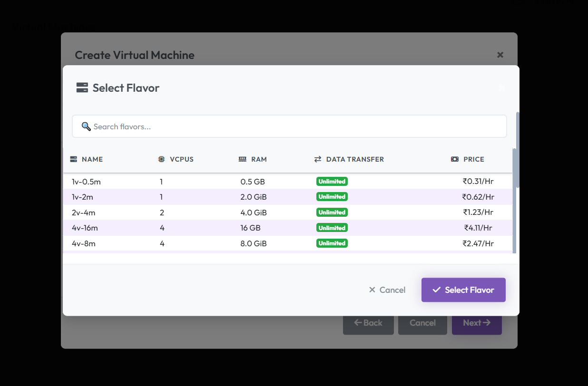Choose the 1v-2m flavor row
This screenshot has height=386, width=588.
pos(190,197)
